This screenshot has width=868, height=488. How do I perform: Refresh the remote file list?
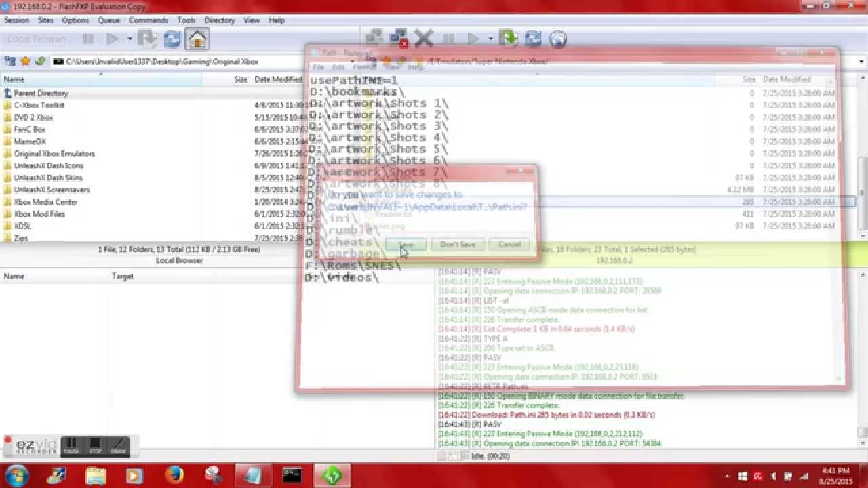(x=533, y=39)
